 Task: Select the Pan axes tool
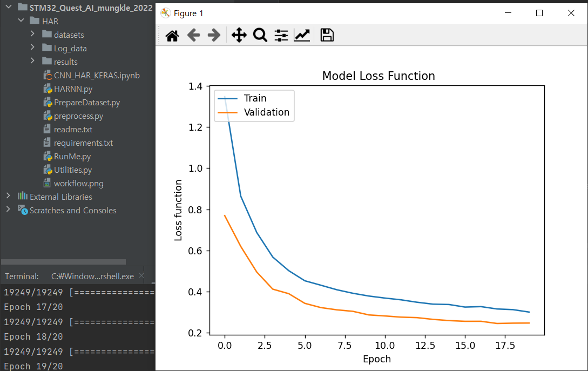(239, 36)
